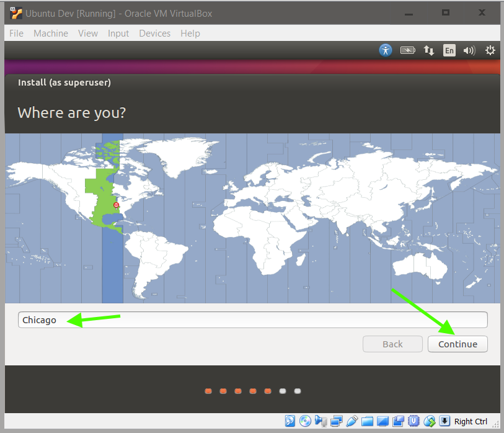Open the Help menu
Screen dimensions: 504x433
point(190,33)
